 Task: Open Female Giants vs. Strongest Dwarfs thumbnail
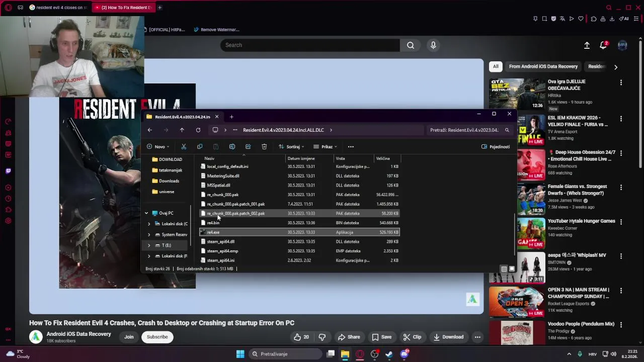(517, 199)
